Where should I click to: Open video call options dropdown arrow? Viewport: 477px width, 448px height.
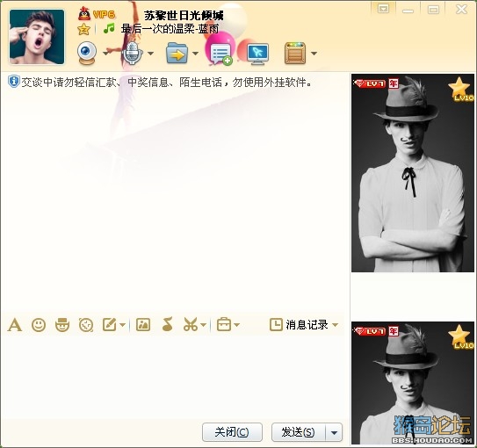pos(105,54)
